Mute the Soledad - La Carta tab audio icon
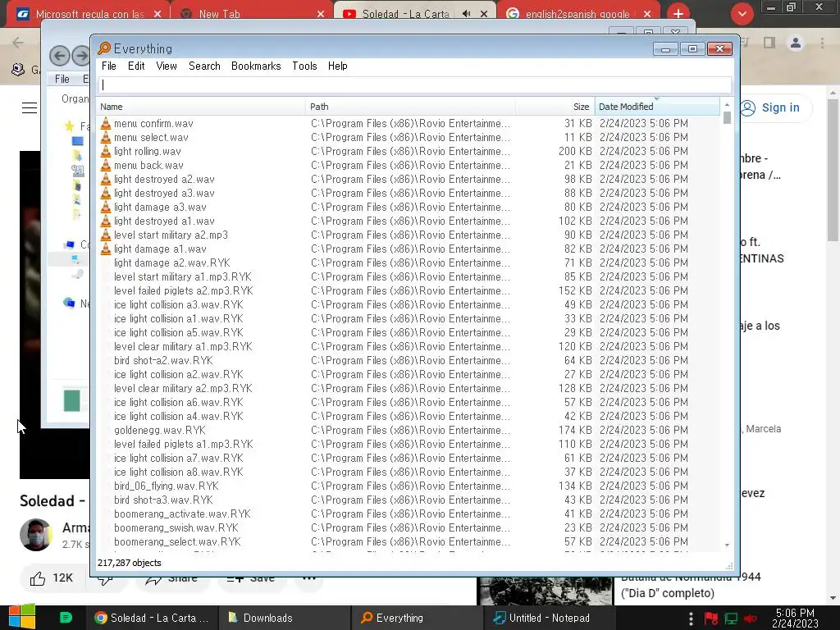 tap(467, 14)
